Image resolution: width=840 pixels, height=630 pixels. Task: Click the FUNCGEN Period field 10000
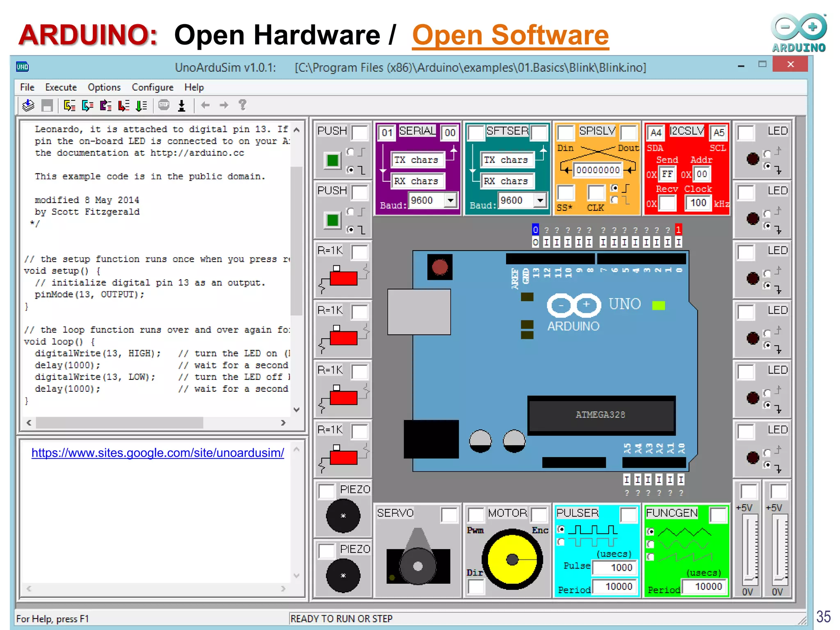click(705, 587)
